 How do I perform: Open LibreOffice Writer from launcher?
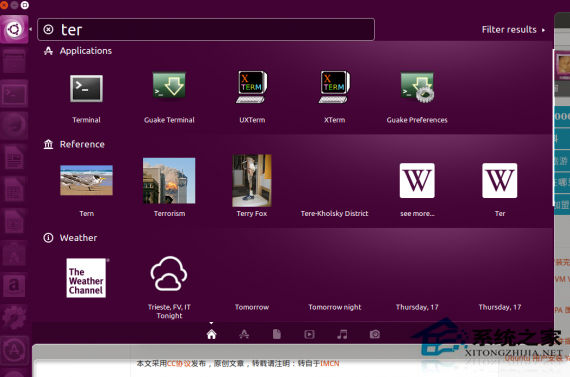[x=14, y=158]
